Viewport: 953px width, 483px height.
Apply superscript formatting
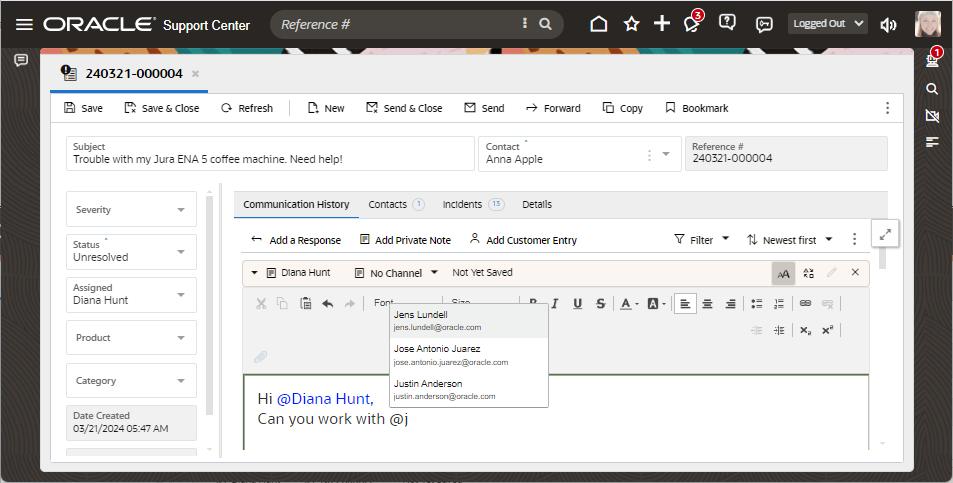tap(828, 331)
